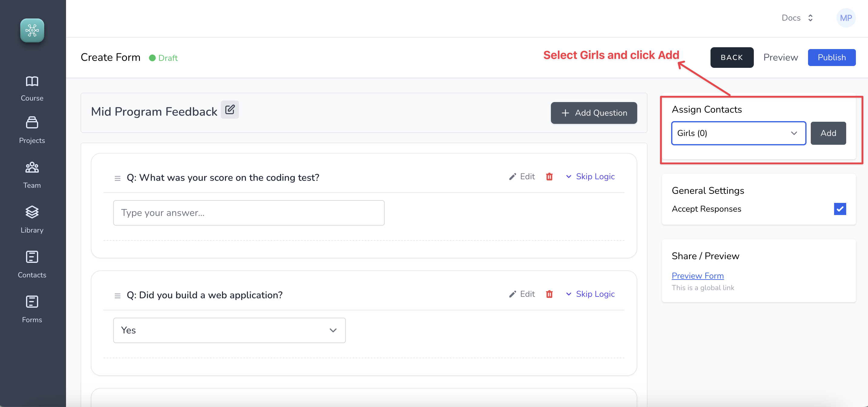Open the Forms section in sidebar
The width and height of the screenshot is (868, 407).
point(32,309)
